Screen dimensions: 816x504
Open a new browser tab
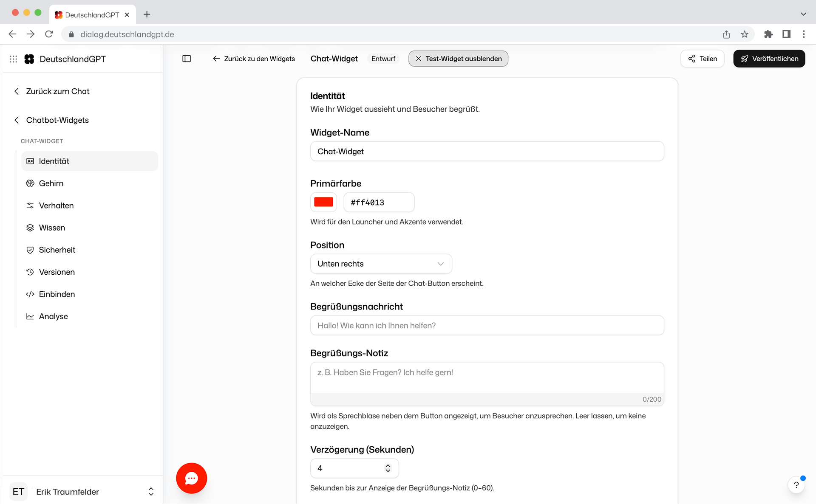click(x=147, y=14)
